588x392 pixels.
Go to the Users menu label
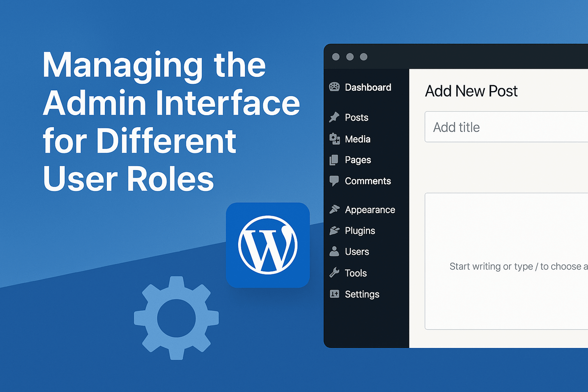point(357,252)
